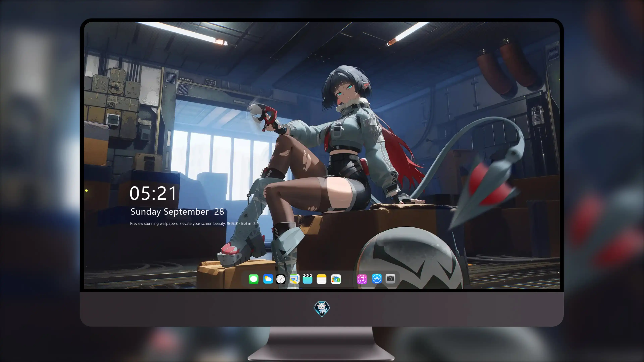Open the blue App Store icon

tap(377, 279)
